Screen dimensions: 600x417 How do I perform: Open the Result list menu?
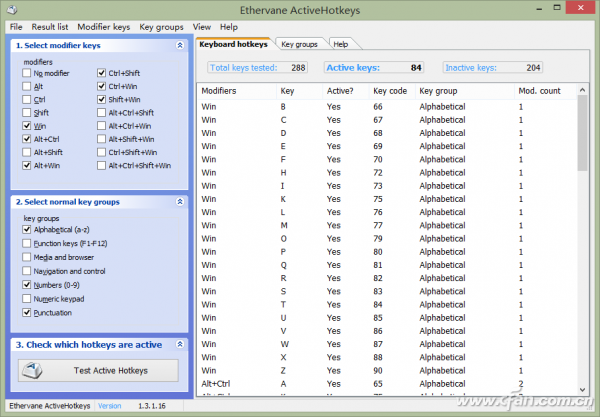(50, 26)
